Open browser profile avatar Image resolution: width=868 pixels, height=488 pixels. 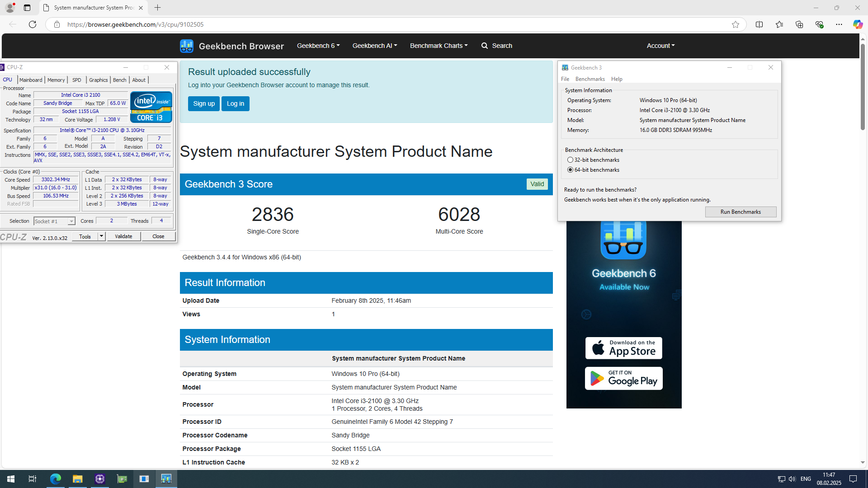tap(10, 8)
